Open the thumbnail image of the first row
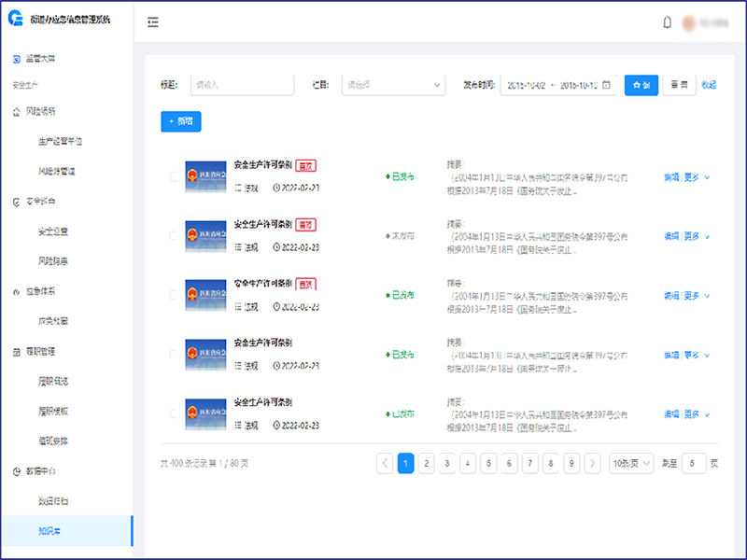Image resolution: width=747 pixels, height=560 pixels. pos(205,176)
